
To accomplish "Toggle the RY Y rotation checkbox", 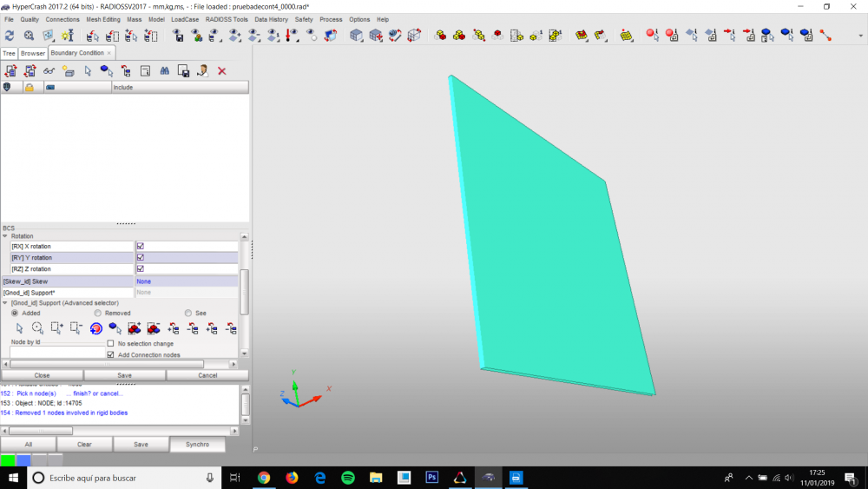I will [140, 257].
